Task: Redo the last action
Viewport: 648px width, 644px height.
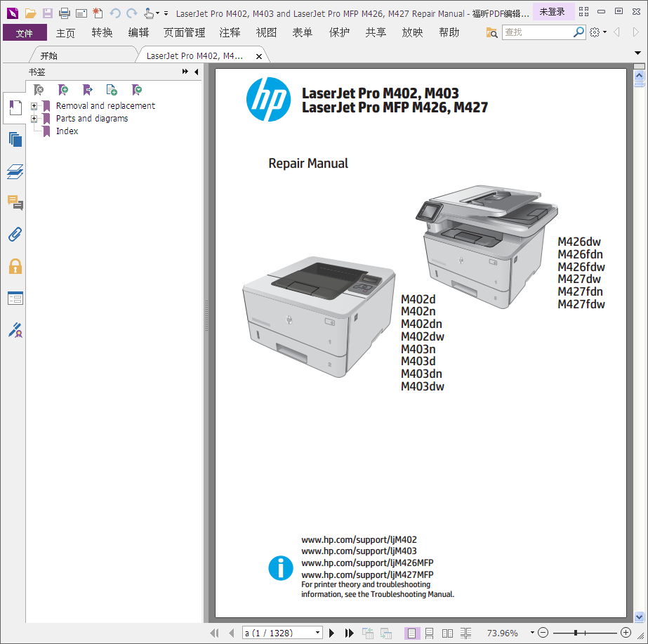Action: [132, 13]
